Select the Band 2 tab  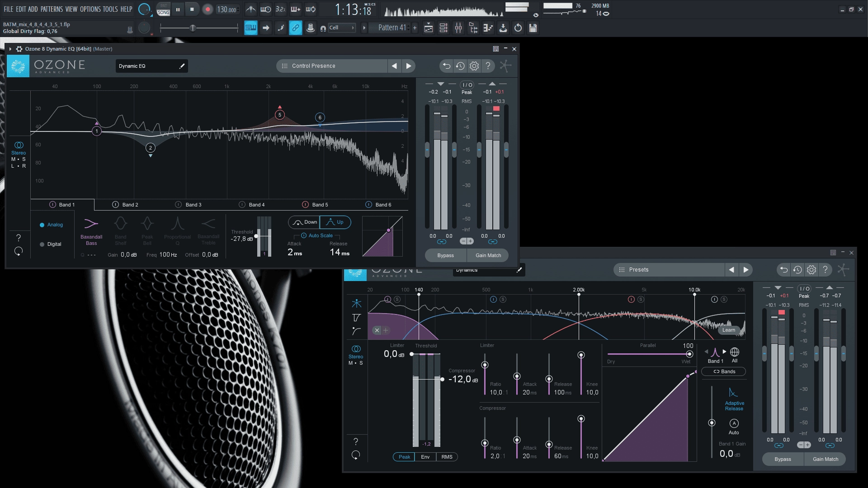pos(126,205)
